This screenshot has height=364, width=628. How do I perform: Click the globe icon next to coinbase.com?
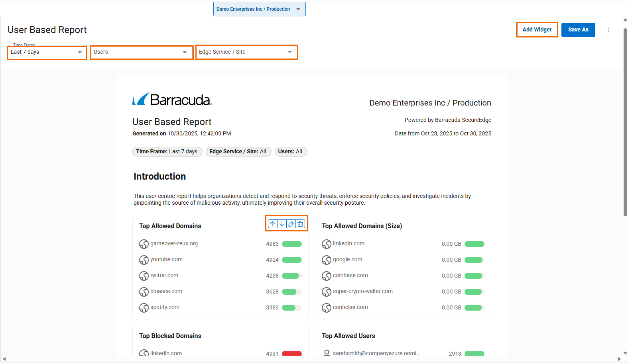(x=326, y=276)
